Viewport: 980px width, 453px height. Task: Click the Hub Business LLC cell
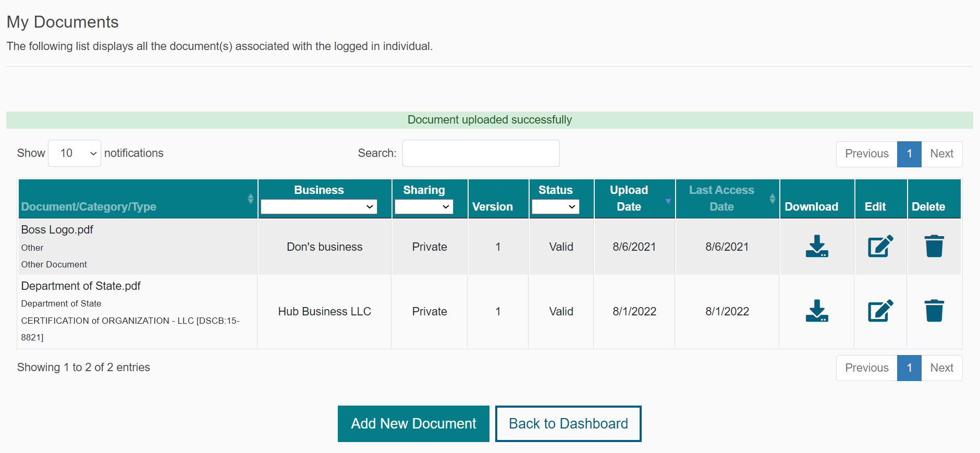pyautogui.click(x=324, y=312)
